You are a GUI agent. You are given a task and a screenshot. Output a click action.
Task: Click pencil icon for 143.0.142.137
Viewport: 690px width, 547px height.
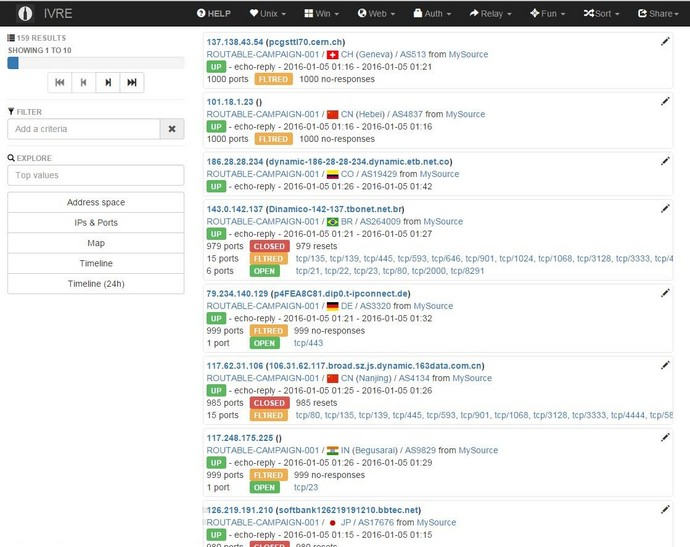[x=665, y=209]
